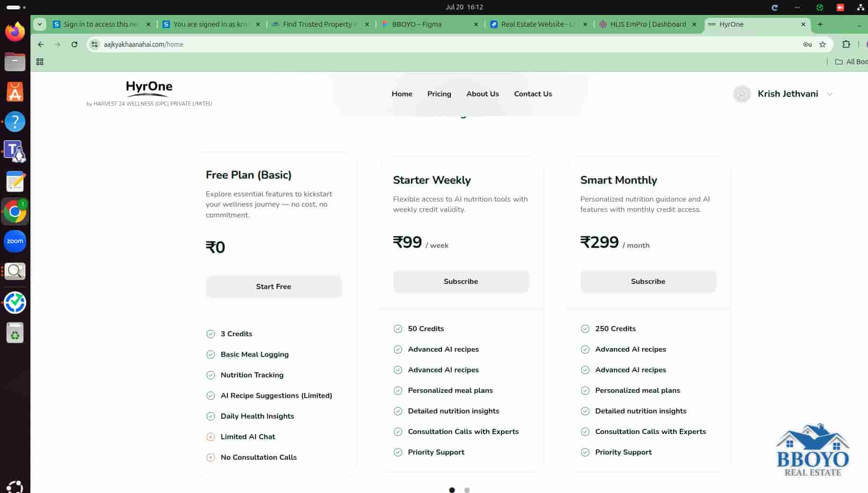Open the All Bookmarks folder
This screenshot has width=868, height=493.
point(852,62)
